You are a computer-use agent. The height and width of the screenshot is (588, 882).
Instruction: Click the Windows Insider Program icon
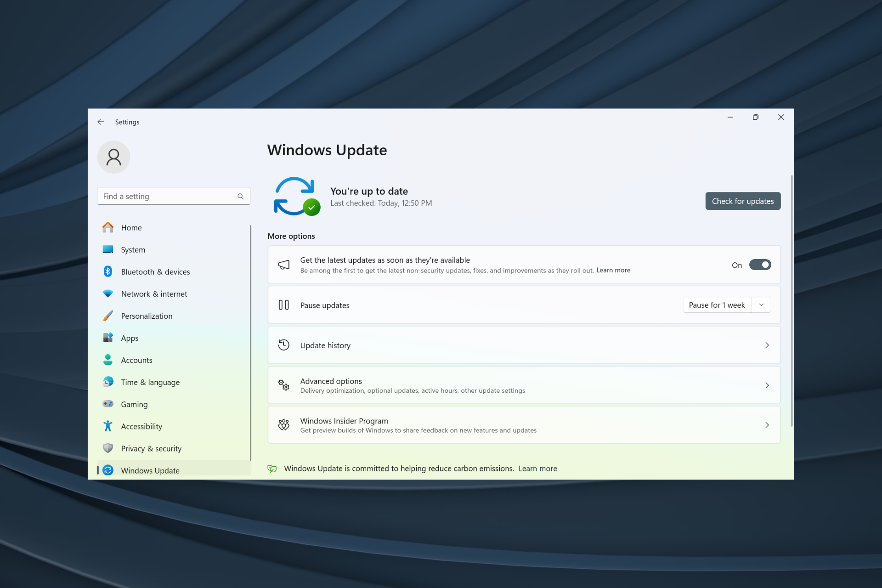[x=284, y=425]
